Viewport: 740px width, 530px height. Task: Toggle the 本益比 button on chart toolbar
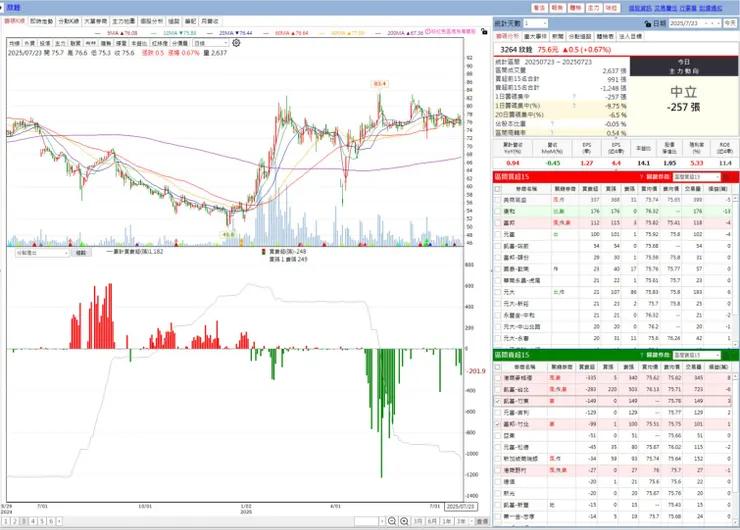[139, 43]
